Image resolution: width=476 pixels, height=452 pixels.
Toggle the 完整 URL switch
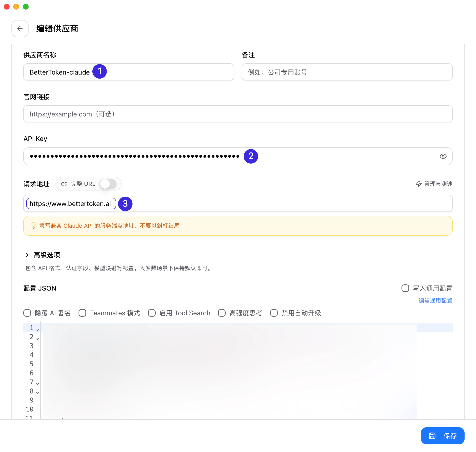pos(108,184)
